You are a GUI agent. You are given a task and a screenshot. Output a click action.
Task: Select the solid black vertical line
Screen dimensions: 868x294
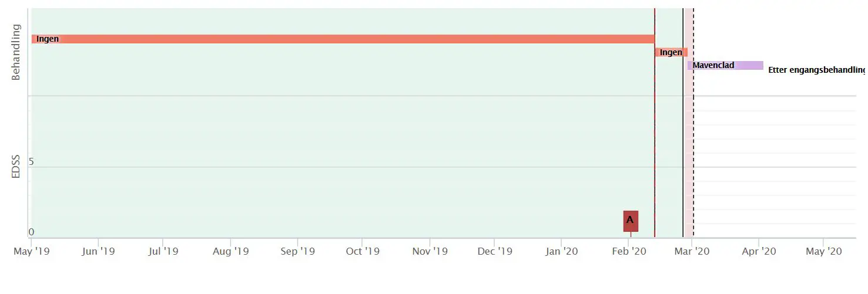coord(683,147)
